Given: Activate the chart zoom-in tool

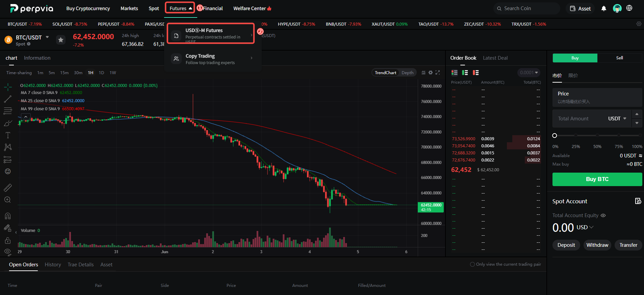Looking at the screenshot, I should click(8, 200).
